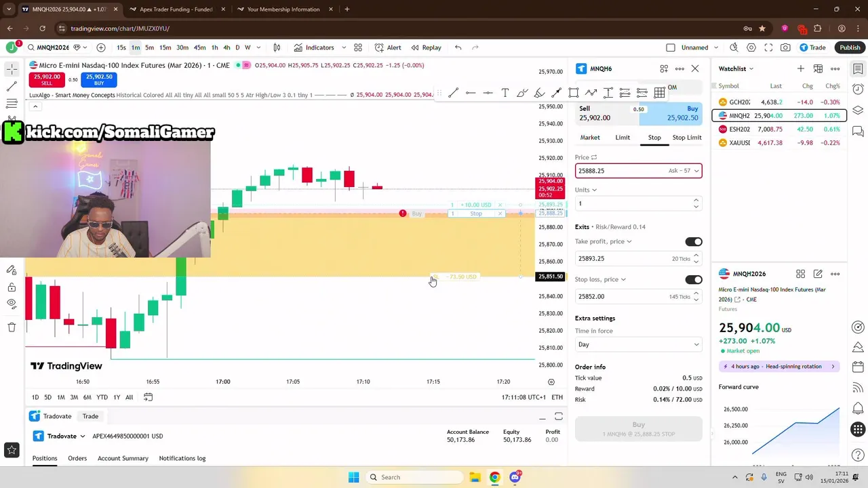Open the table grid drawing tool
This screenshot has height=488, width=868.
(x=659, y=93)
